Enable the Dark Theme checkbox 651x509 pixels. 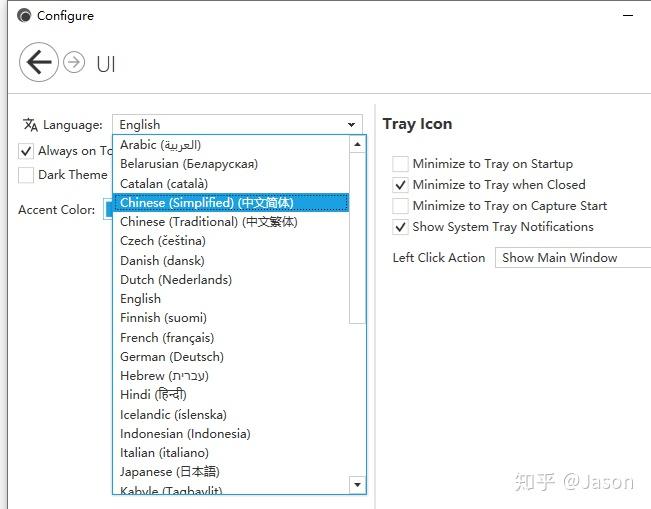(27, 175)
